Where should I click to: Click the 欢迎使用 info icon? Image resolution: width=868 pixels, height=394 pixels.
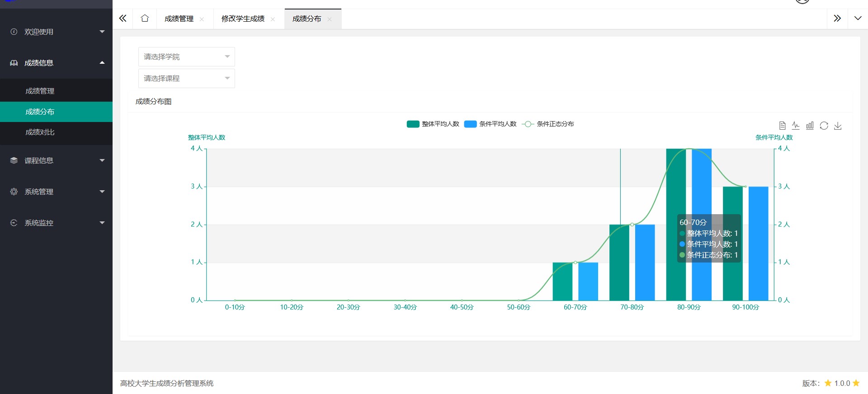point(14,32)
